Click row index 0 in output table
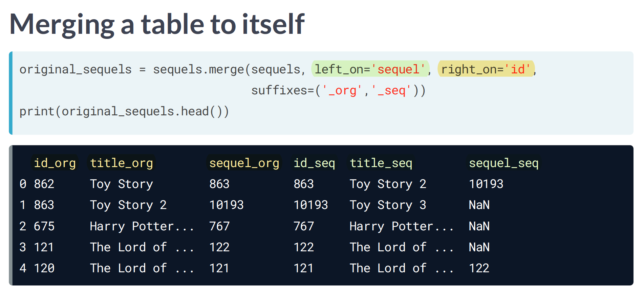The image size is (644, 299). [x=23, y=184]
